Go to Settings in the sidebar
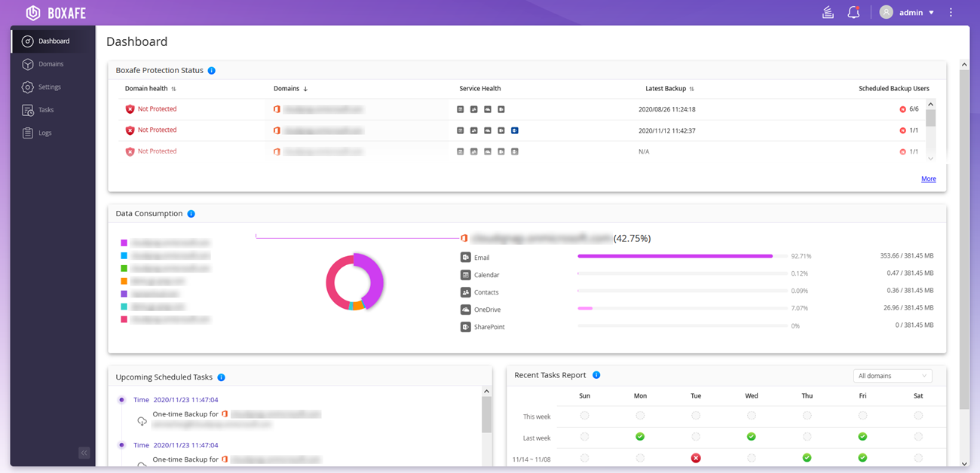Image resolution: width=980 pixels, height=473 pixels. tap(50, 87)
